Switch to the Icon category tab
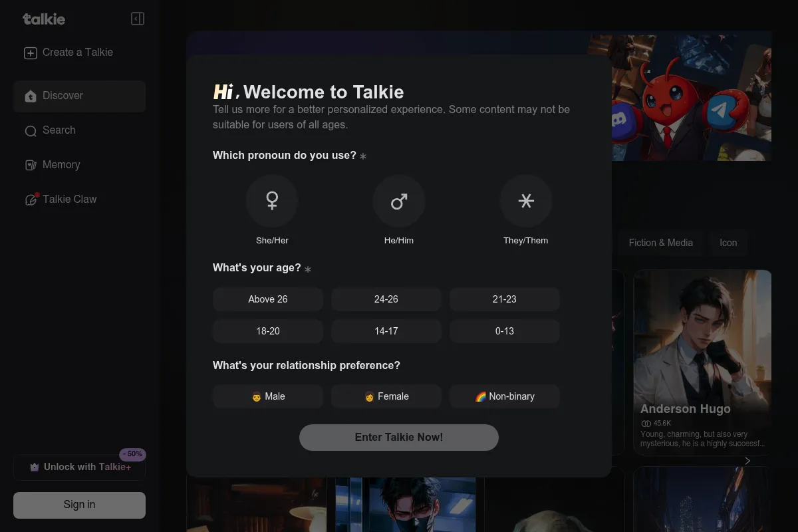The height and width of the screenshot is (532, 798). pyautogui.click(x=728, y=243)
